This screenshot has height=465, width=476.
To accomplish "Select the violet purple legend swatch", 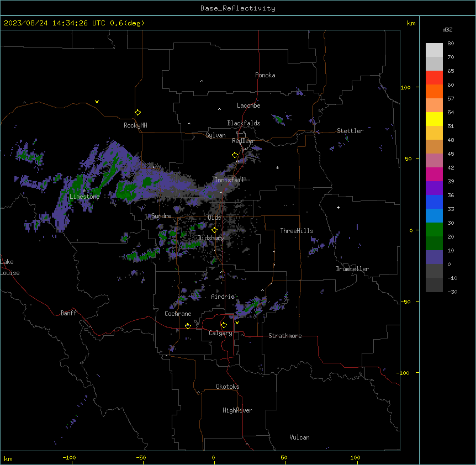I will (434, 188).
